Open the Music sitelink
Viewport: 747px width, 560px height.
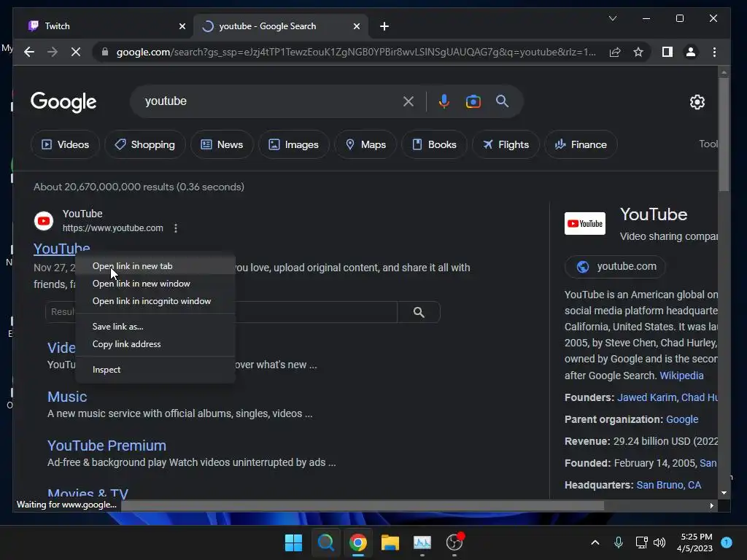click(x=67, y=397)
